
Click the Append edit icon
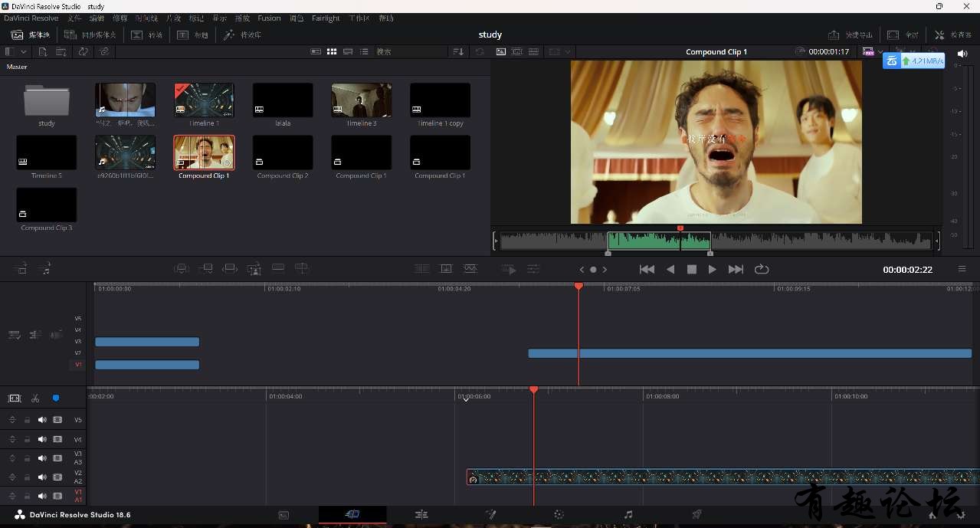206,269
